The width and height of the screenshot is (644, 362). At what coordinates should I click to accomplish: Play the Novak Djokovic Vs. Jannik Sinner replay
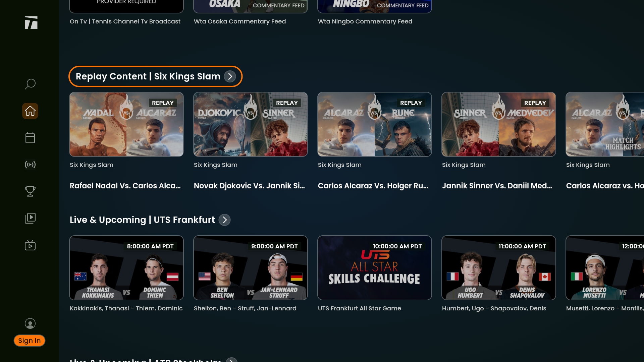(x=250, y=124)
